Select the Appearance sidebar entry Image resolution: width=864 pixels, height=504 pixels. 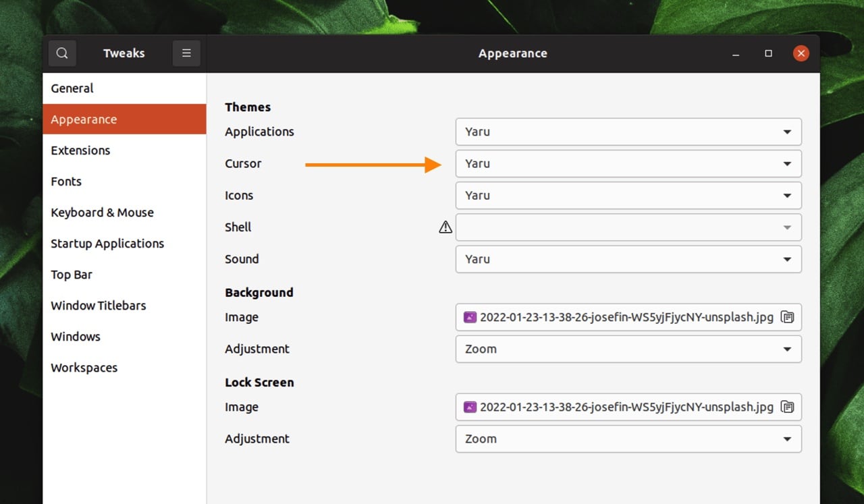click(124, 119)
